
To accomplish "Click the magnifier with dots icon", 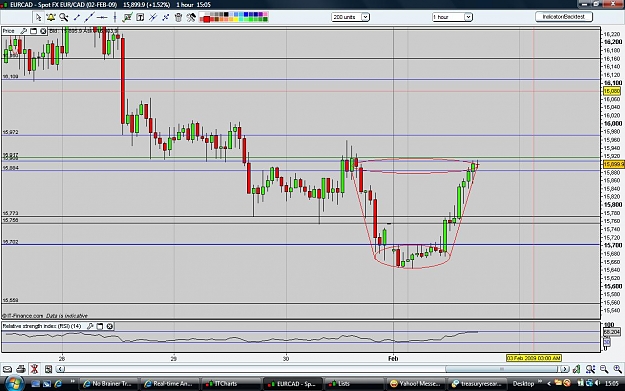I will coord(590,369).
